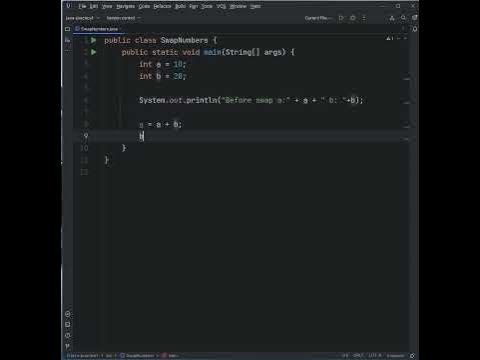Click the code line 'int b = 20;'
This screenshot has width=480, height=360.
[x=163, y=76]
